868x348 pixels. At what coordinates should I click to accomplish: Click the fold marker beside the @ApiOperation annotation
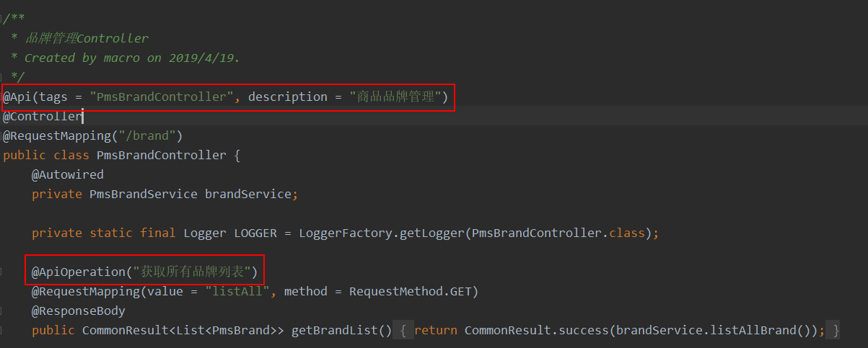pos(3,272)
